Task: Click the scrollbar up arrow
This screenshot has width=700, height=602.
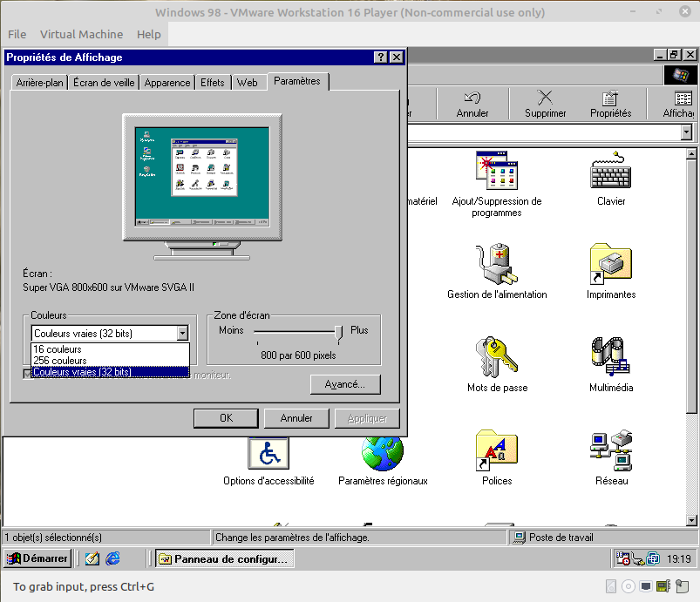Action: tap(691, 154)
